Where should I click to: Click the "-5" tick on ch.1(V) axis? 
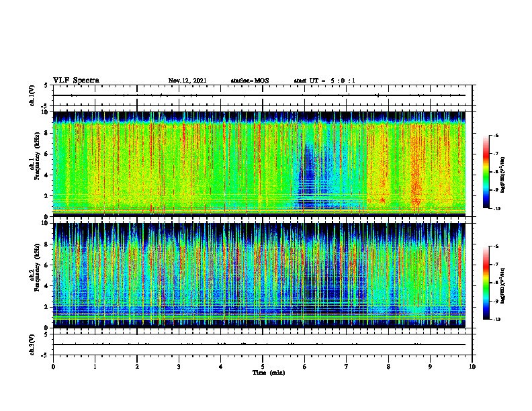[x=45, y=106]
